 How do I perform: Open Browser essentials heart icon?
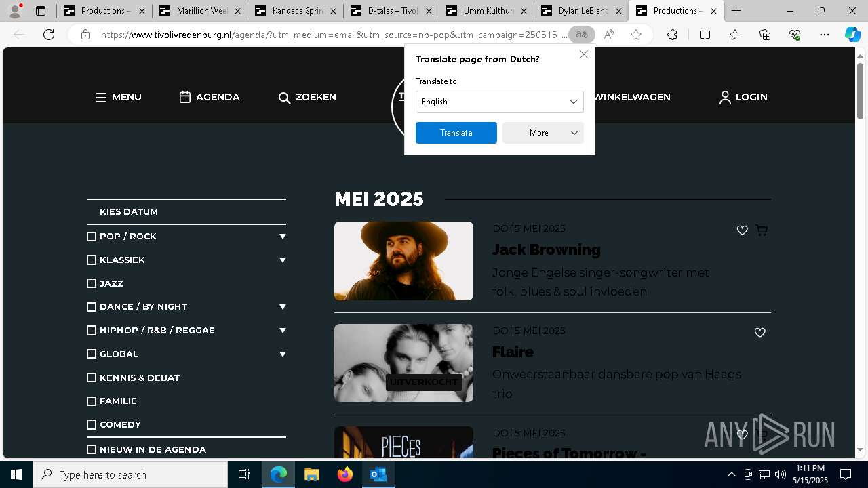coord(795,35)
